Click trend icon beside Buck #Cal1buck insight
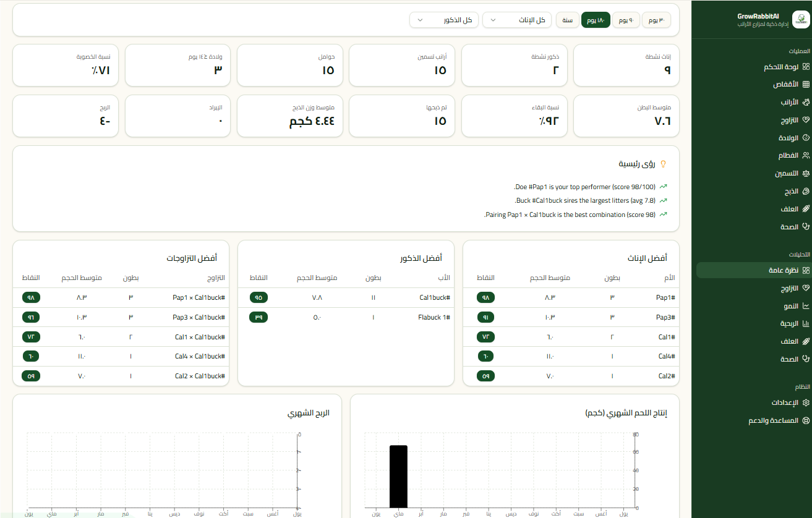The width and height of the screenshot is (812, 518). click(x=664, y=200)
